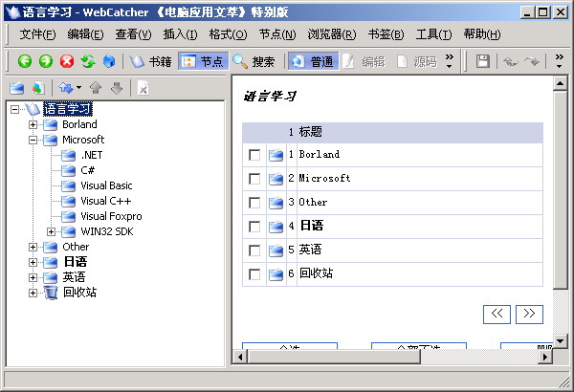This screenshot has width=574, height=392.
Task: Click the Undo arrow icon
Action: (510, 61)
